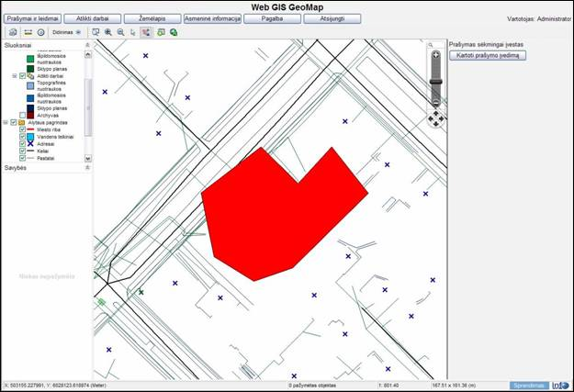Viewport: 574px width, 392px height.
Task: Click the light blue Topografinės nuotraukos swatch
Action: click(x=30, y=85)
